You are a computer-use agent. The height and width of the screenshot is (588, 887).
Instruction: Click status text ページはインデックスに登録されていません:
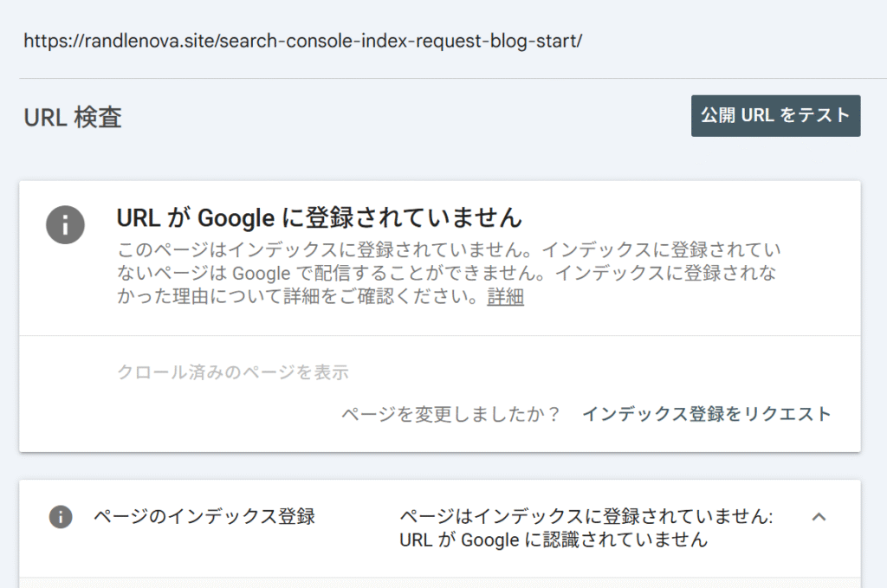coord(586,517)
